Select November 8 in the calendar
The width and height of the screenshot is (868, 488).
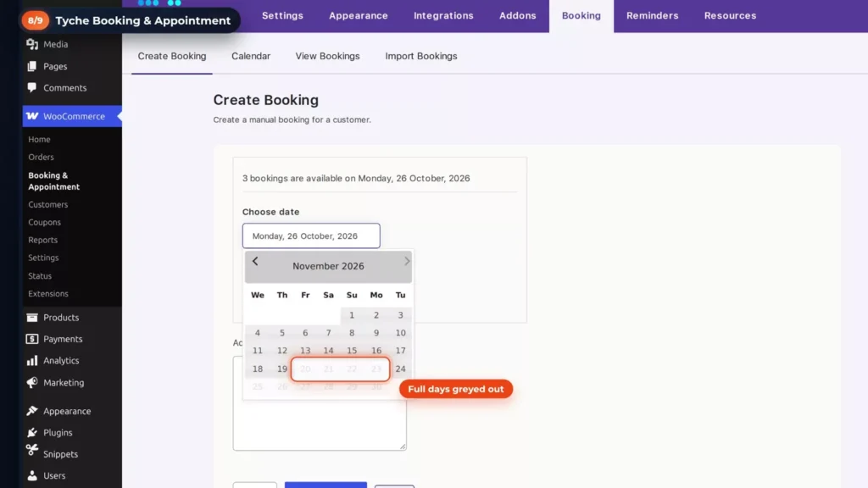click(352, 332)
